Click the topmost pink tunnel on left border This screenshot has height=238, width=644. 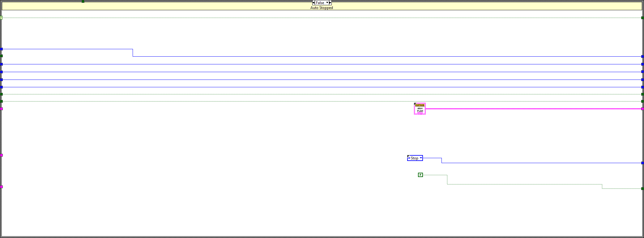click(x=2, y=109)
